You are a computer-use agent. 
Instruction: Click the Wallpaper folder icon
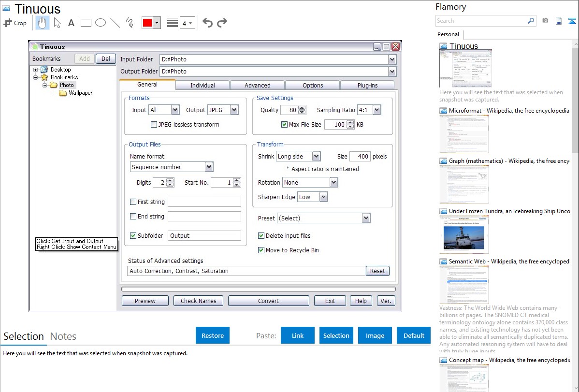click(63, 93)
